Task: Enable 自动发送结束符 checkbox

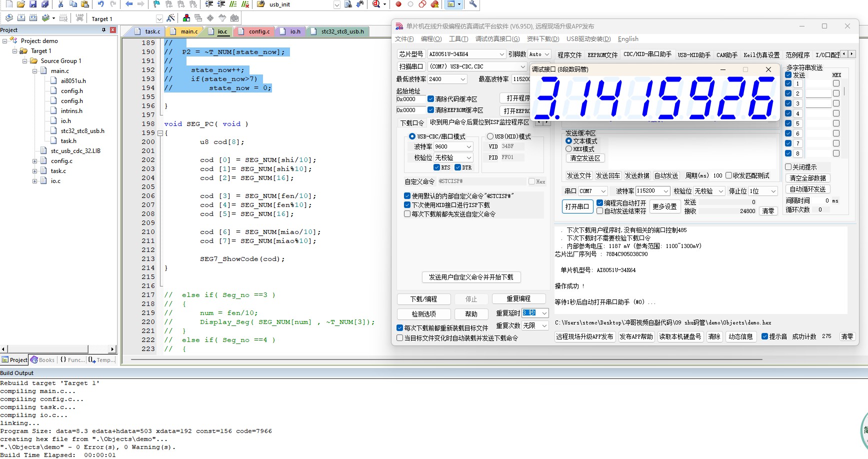Action: (599, 211)
